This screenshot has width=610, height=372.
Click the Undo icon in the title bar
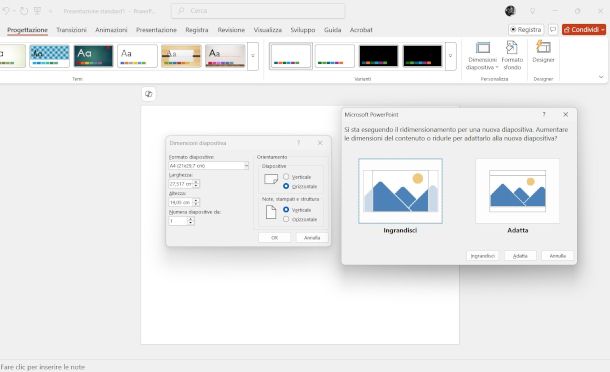coord(5,11)
